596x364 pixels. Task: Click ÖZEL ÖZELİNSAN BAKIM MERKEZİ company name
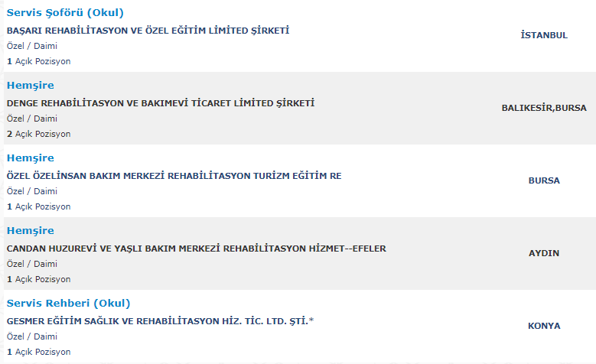(174, 176)
